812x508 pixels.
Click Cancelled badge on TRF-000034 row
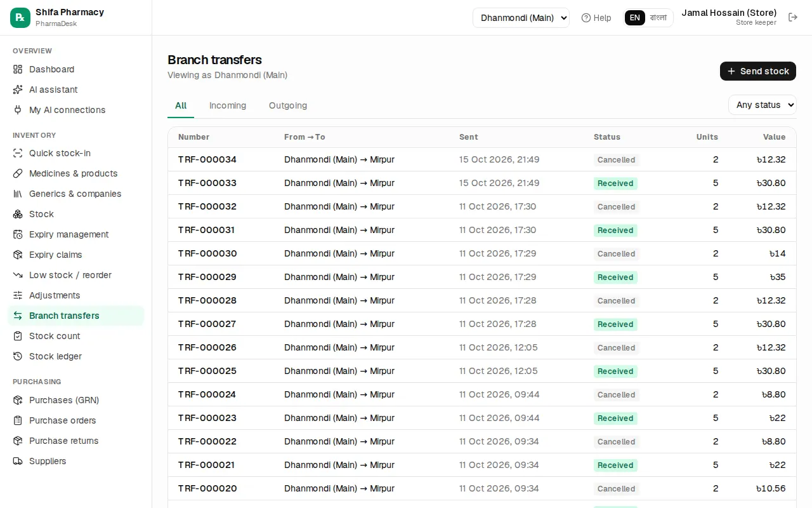point(616,160)
